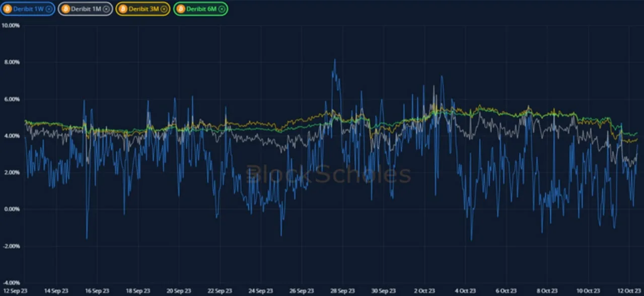Click the 0.00% y-axis label
Image resolution: width=644 pixels, height=296 pixels.
11,209
